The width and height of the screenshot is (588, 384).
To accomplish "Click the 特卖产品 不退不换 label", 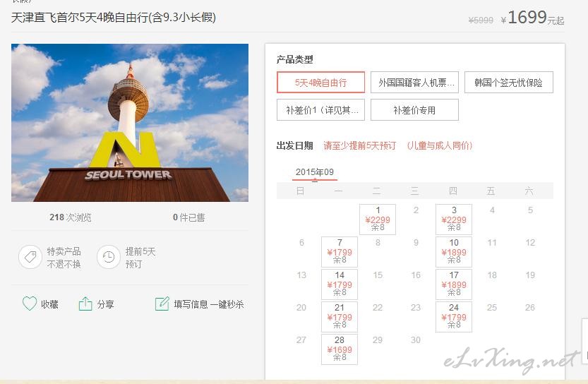I will (x=64, y=258).
